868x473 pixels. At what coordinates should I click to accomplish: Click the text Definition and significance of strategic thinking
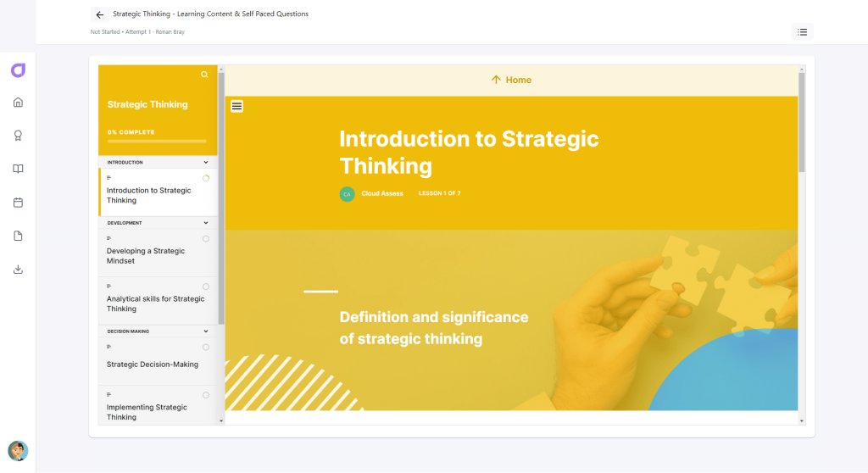(x=434, y=328)
